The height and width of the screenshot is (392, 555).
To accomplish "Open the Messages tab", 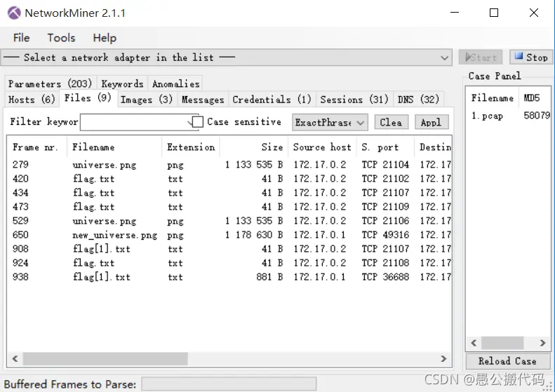I will click(203, 100).
